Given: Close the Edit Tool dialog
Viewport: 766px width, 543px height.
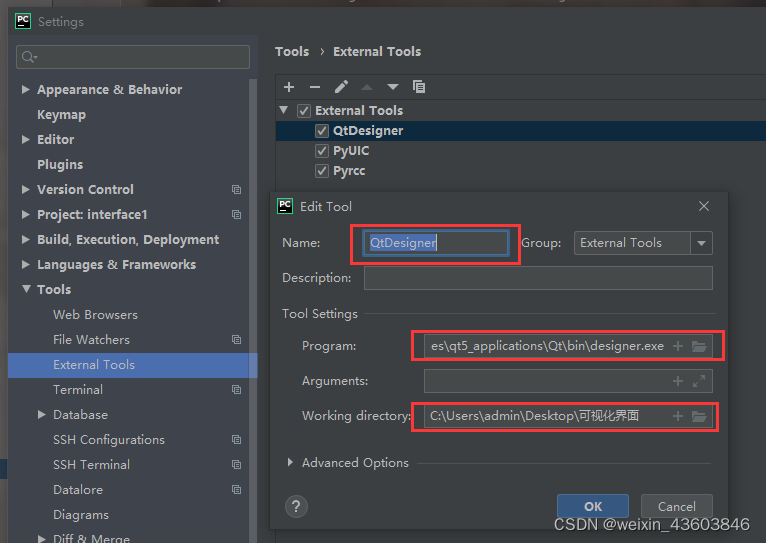Looking at the screenshot, I should [x=703, y=207].
